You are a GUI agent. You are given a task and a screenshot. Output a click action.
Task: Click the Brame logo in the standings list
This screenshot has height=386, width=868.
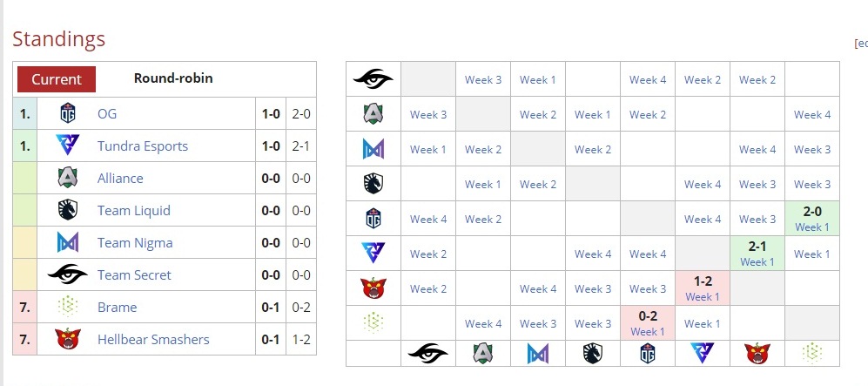[x=69, y=307]
